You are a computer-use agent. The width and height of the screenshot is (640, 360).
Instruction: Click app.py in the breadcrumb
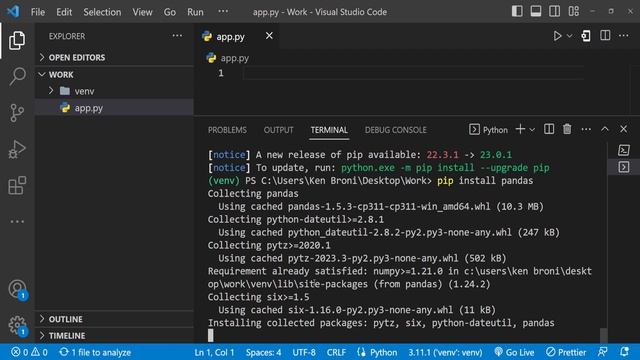(x=234, y=58)
